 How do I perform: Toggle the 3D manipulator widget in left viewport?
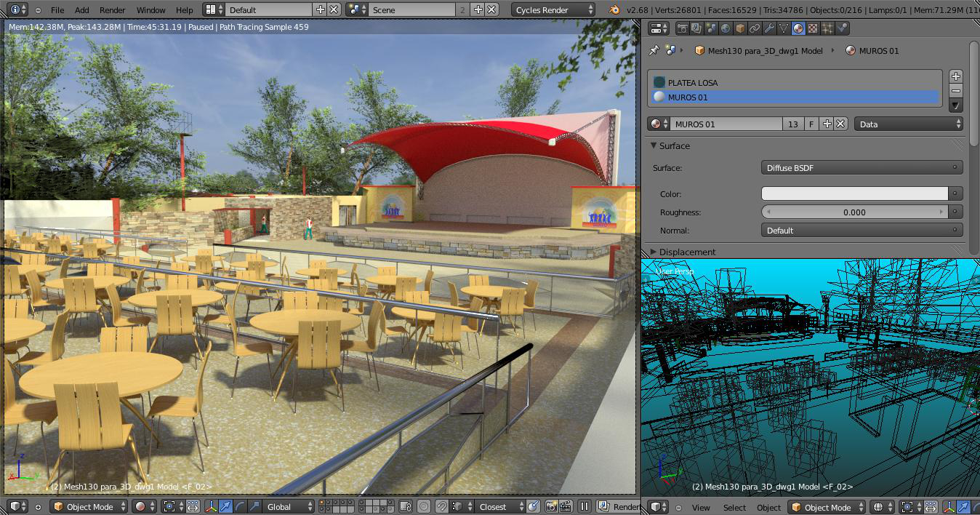click(211, 507)
